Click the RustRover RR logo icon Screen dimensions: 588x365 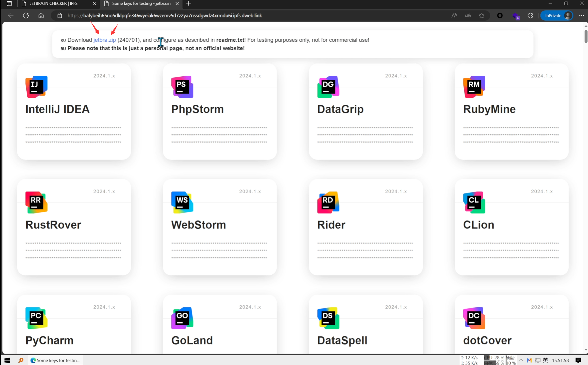[x=36, y=202]
